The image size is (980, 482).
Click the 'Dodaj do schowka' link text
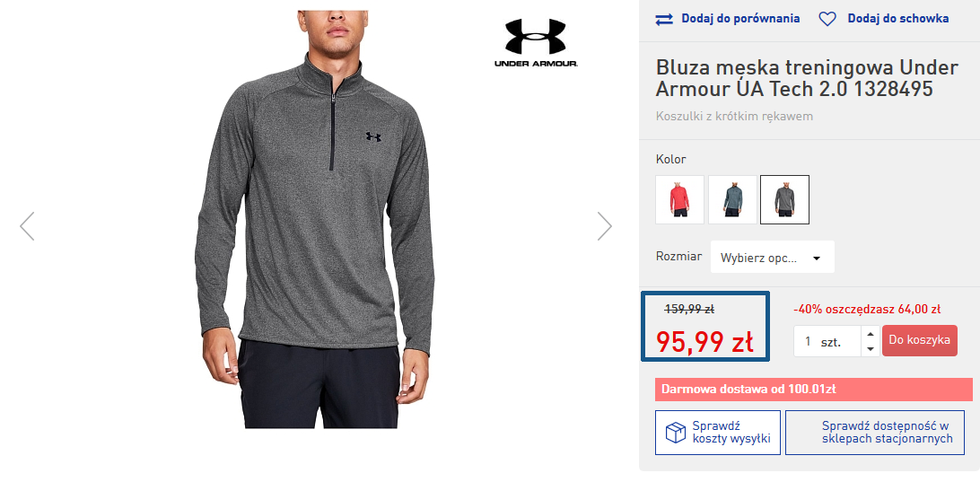(x=897, y=19)
